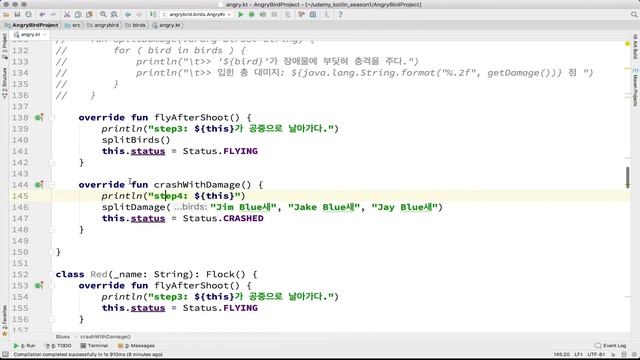The width and height of the screenshot is (640, 360).
Task: Click the tool window toggle icon bottom-left corner
Action: coord(5,355)
